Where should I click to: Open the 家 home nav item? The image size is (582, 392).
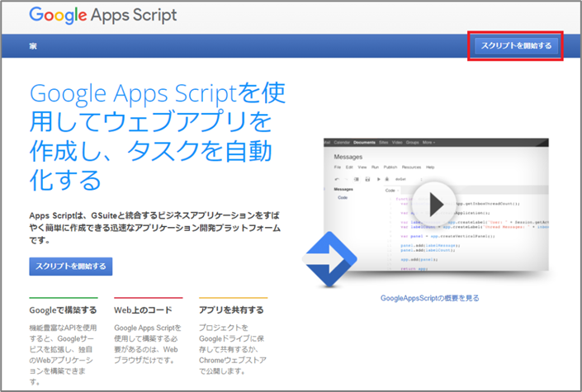(x=33, y=46)
